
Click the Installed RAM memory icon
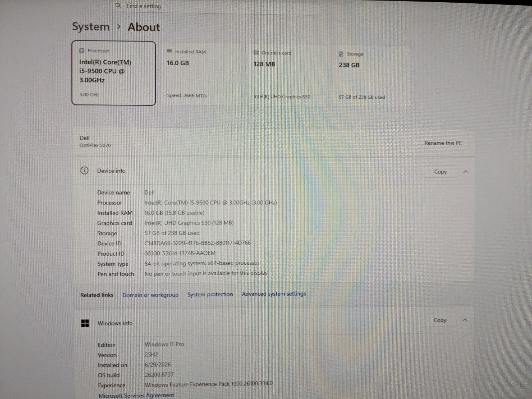tap(170, 51)
